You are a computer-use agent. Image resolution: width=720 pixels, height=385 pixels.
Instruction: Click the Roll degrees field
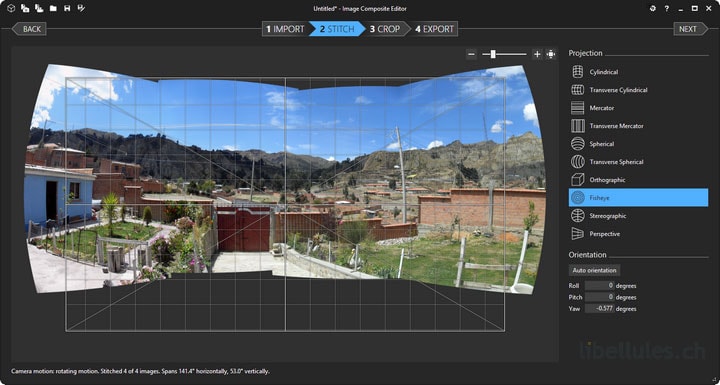[x=600, y=285]
